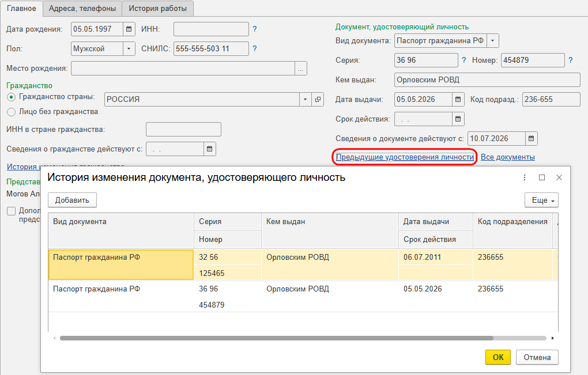The image size is (588, 375).
Task: Open calendar for Дата выдачи field
Action: pyautogui.click(x=458, y=99)
